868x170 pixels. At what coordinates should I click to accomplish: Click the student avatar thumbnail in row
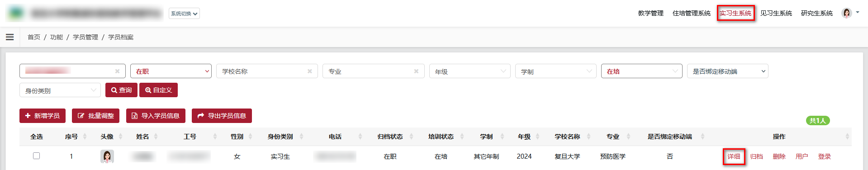pyautogui.click(x=107, y=156)
